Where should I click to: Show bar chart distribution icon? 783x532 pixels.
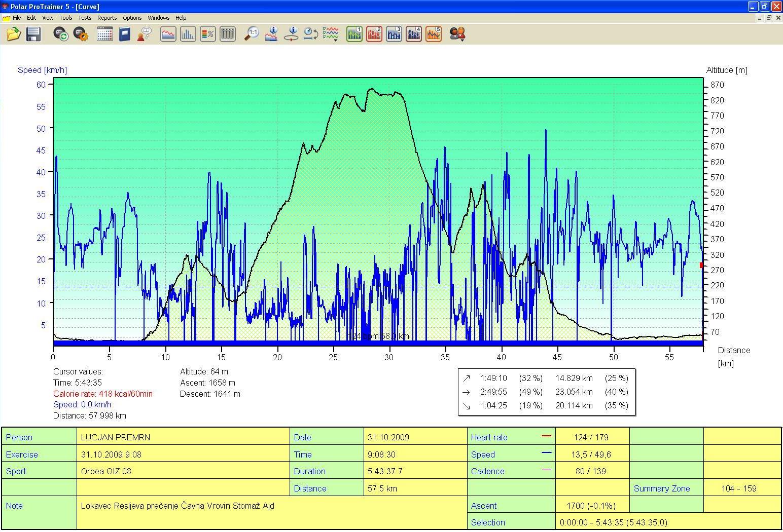point(188,34)
